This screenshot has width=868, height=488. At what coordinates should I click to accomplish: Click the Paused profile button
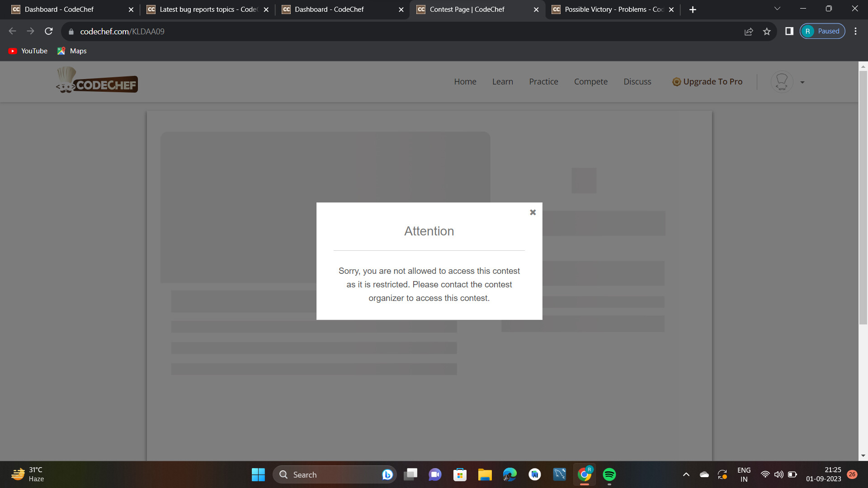822,31
